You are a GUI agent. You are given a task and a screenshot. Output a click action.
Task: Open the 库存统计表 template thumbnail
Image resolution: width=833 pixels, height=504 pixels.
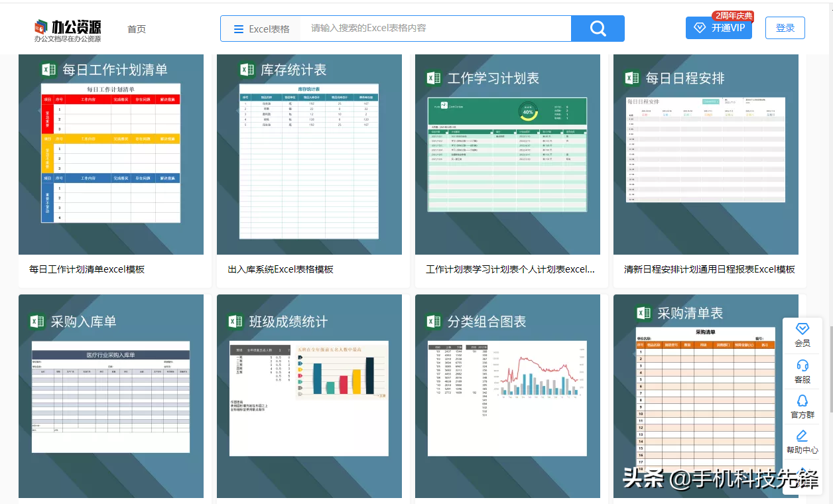pos(309,154)
